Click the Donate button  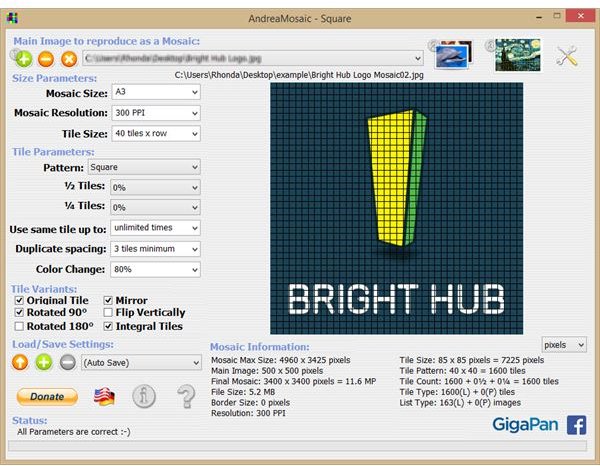47,397
